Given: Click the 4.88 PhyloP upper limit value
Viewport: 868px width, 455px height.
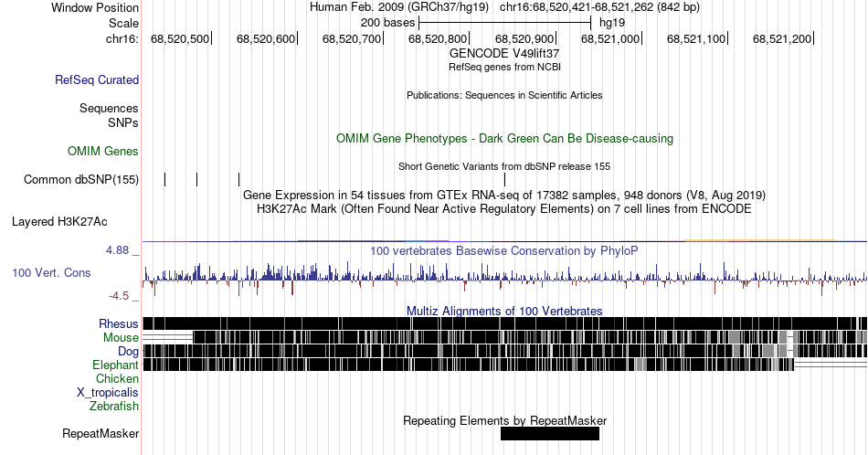Looking at the screenshot, I should 117,250.
